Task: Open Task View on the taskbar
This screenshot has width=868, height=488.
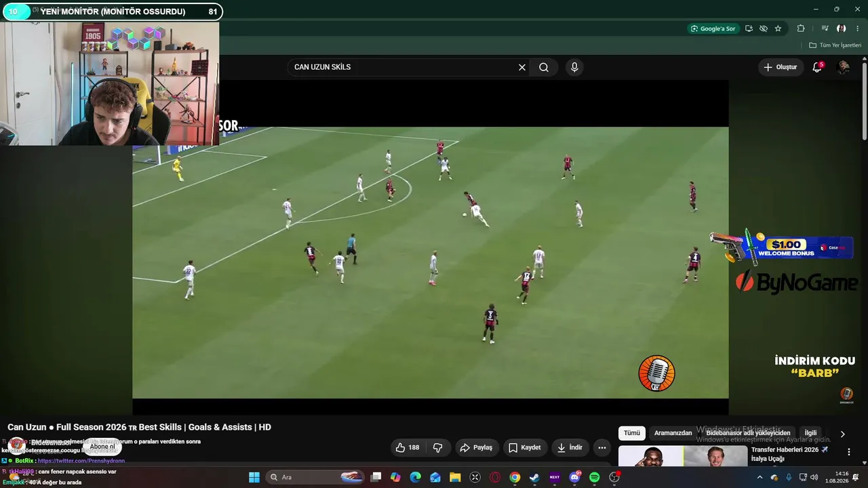Action: 376,477
